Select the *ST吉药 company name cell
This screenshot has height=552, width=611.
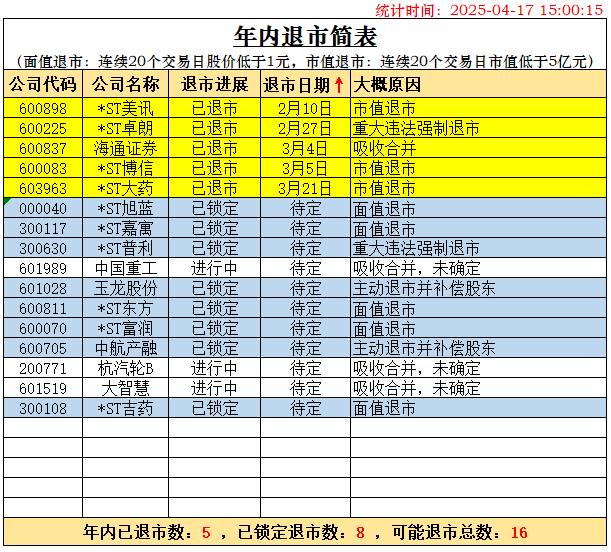point(125,408)
